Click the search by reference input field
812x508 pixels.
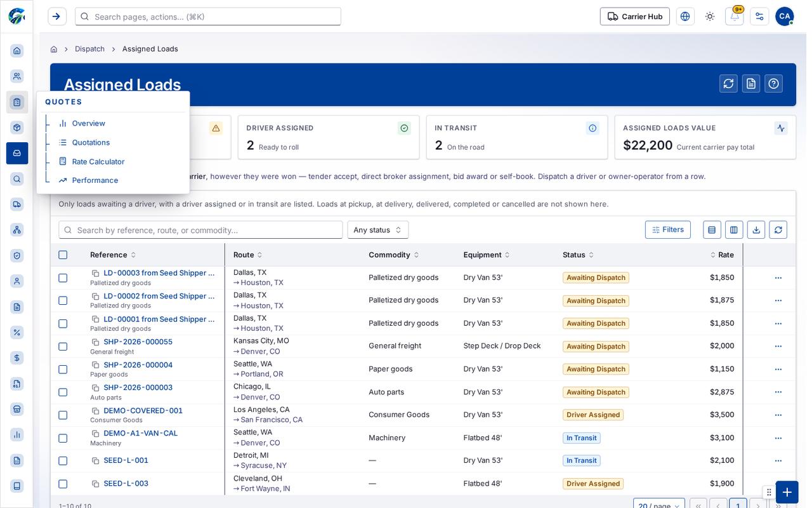tap(200, 230)
